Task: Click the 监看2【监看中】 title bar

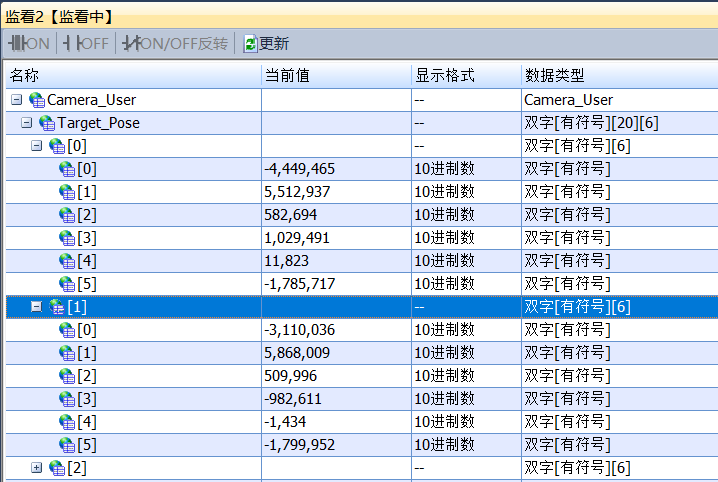Action: (x=359, y=17)
